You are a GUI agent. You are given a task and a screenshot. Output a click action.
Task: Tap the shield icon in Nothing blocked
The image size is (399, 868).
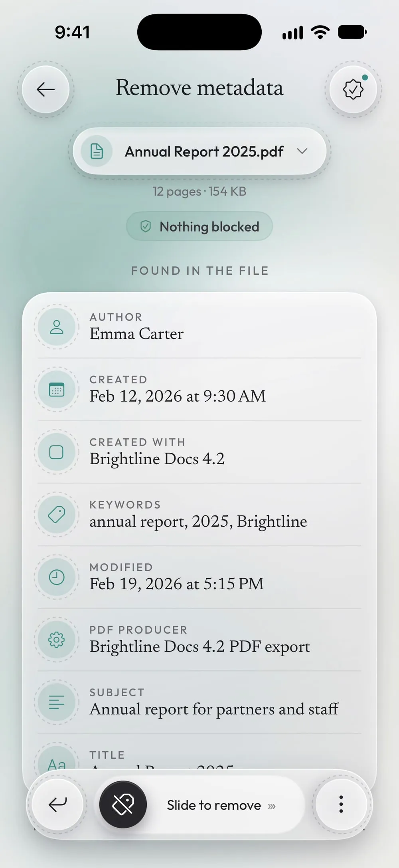pos(146,226)
